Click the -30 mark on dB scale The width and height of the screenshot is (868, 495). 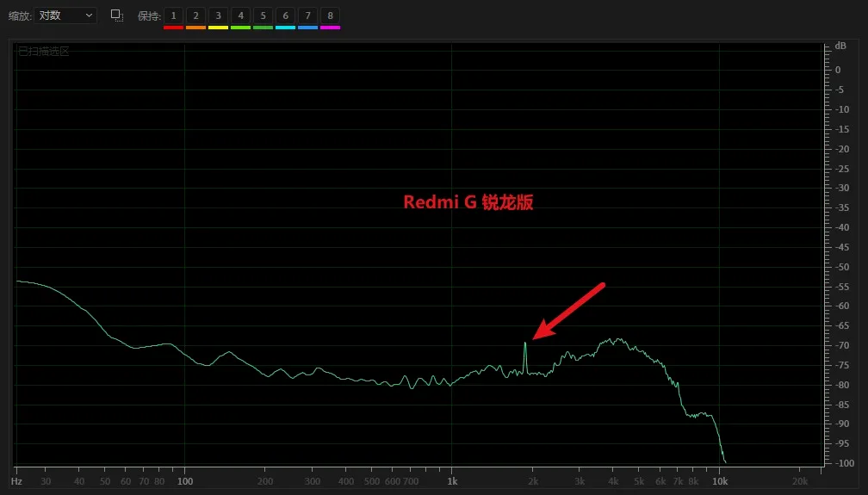click(841, 188)
